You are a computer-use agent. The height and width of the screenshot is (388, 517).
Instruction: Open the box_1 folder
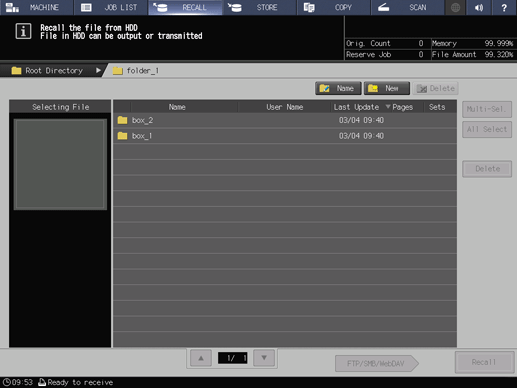(x=285, y=136)
